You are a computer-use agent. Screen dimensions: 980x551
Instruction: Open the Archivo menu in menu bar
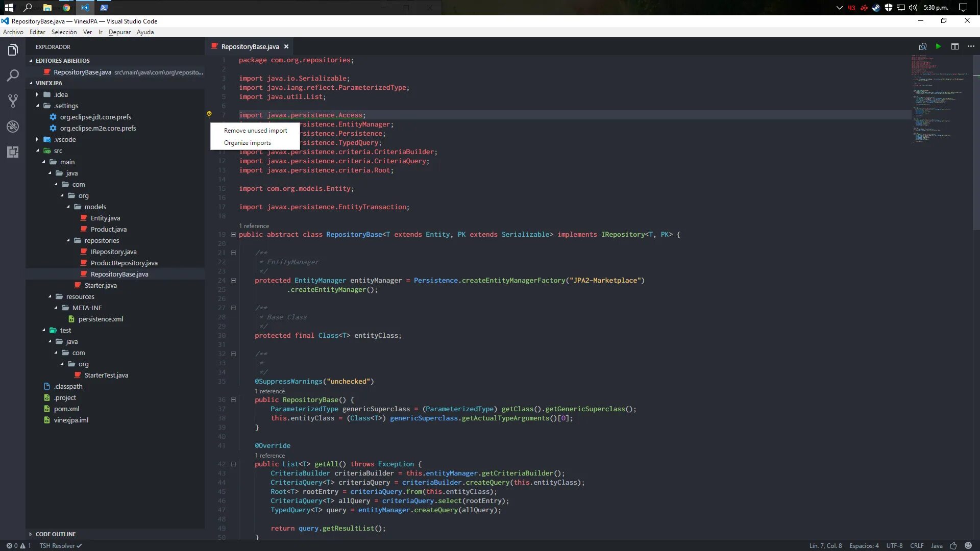12,32
